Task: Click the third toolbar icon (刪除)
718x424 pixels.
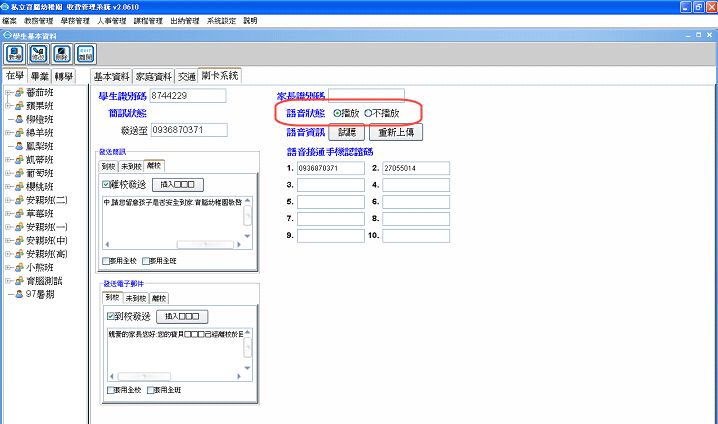Action: click(62, 54)
